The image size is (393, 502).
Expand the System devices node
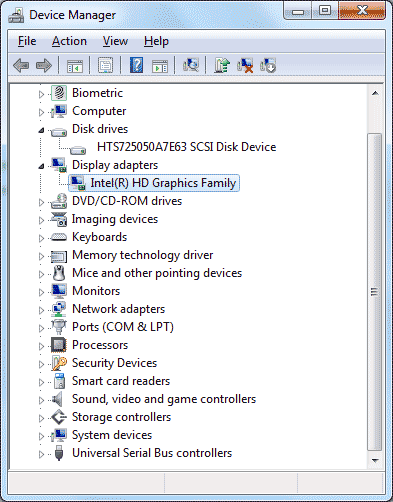tap(41, 436)
